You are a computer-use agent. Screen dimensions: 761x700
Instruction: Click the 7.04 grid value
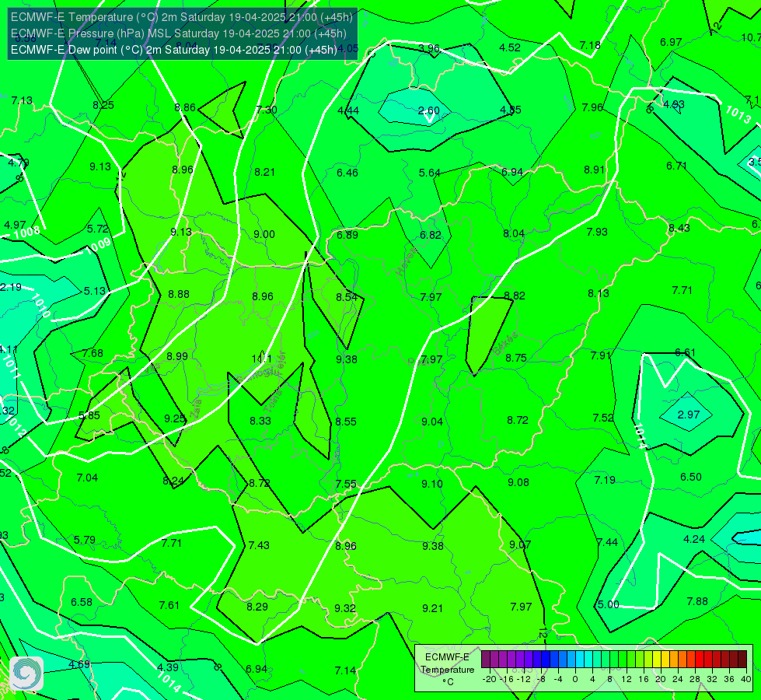point(87,478)
